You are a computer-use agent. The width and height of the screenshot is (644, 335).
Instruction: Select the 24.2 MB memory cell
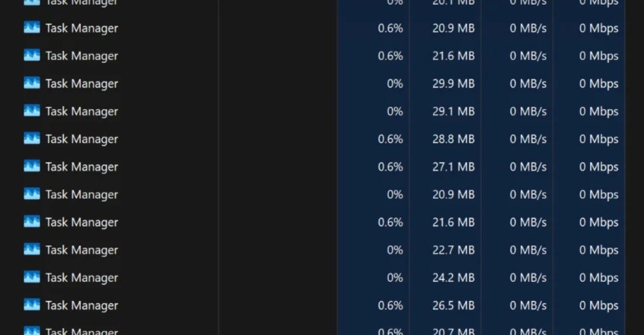(453, 278)
